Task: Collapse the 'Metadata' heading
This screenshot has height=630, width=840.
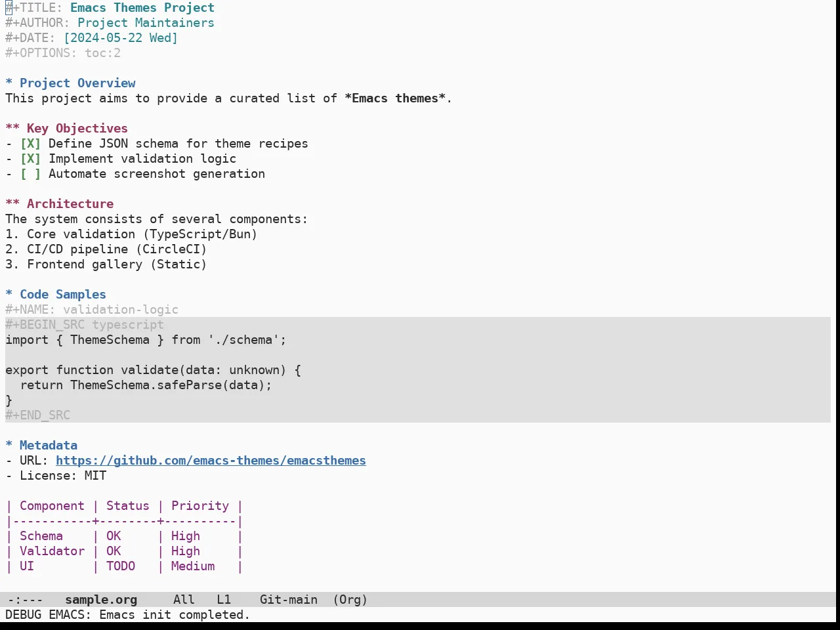Action: [x=41, y=446]
